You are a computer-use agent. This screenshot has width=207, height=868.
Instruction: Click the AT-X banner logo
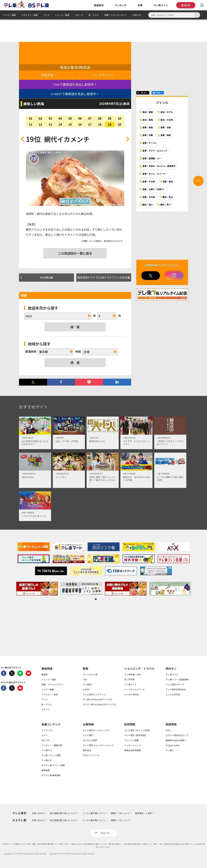pos(173,547)
